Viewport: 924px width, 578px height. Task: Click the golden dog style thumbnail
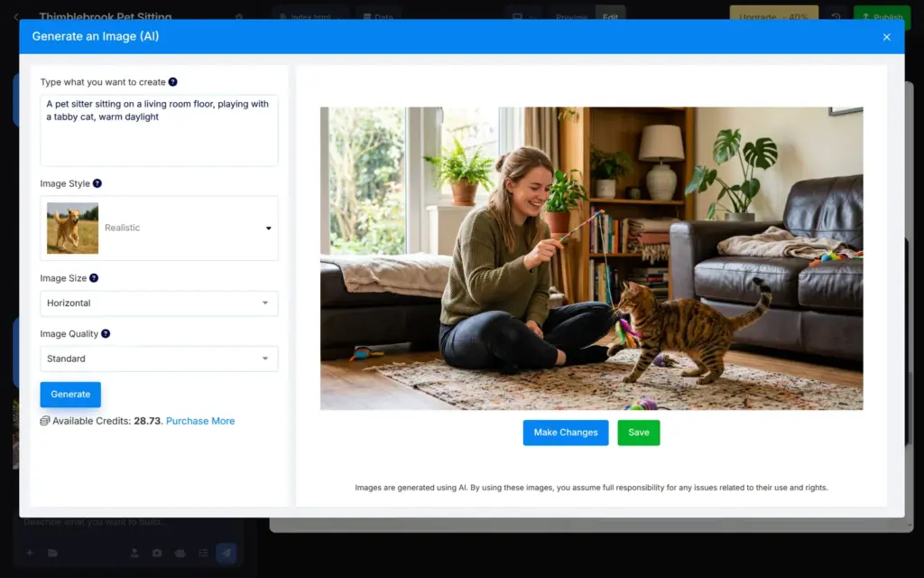pos(72,228)
